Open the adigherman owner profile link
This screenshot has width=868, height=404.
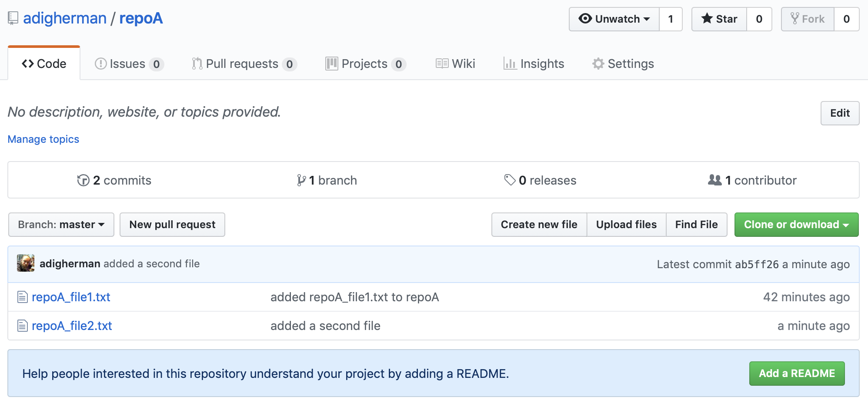65,18
